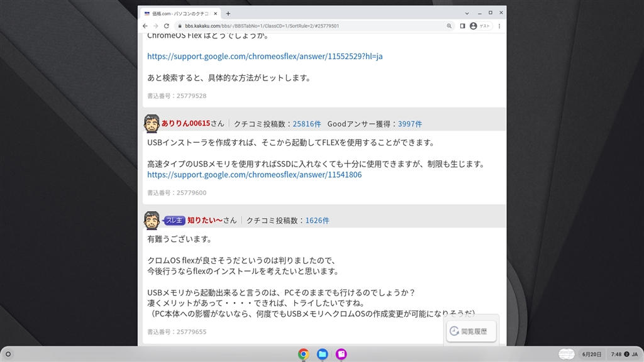Click the スレ主 badge
This screenshot has height=362, width=644.
174,221
